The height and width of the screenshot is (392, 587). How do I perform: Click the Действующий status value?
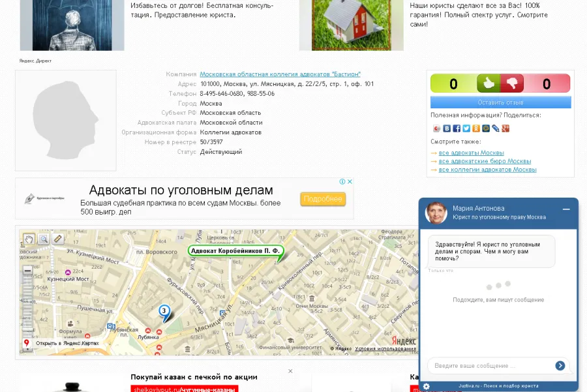click(x=221, y=151)
